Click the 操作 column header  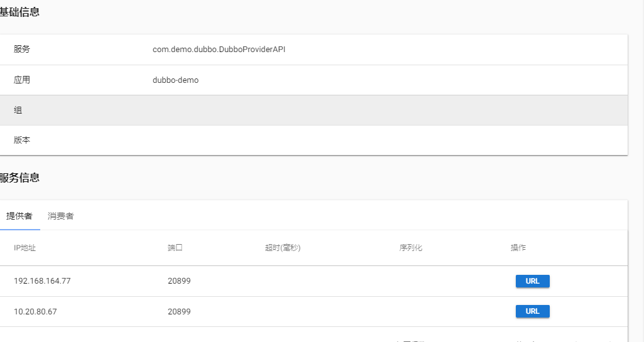click(518, 248)
